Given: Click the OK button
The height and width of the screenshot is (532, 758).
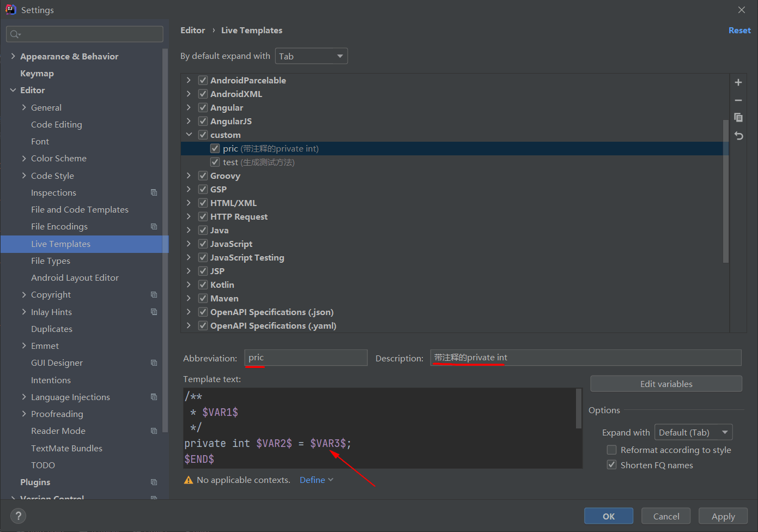Looking at the screenshot, I should [x=609, y=516].
